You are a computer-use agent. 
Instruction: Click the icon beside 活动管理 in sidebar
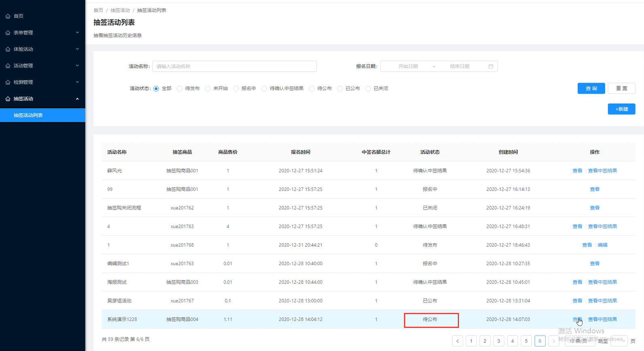[x=8, y=66]
